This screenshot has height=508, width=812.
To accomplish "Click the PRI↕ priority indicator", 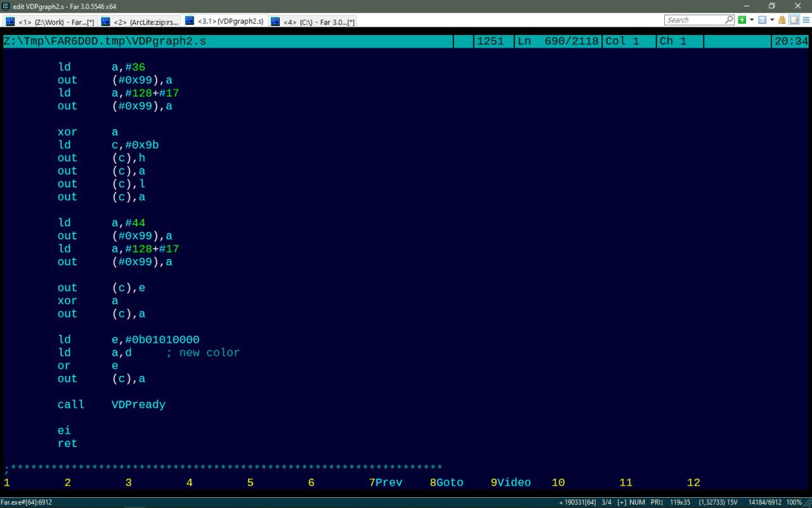I will [x=657, y=502].
